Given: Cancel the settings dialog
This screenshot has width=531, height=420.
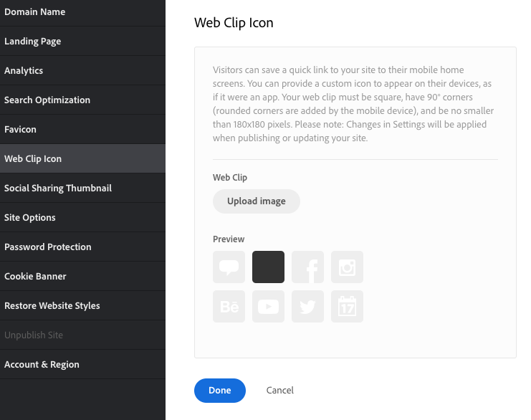Looking at the screenshot, I should coord(279,391).
